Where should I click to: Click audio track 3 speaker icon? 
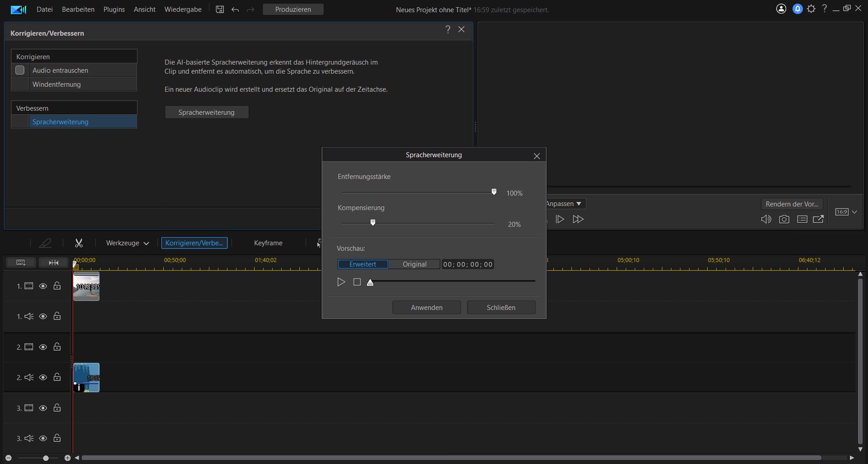[29, 438]
